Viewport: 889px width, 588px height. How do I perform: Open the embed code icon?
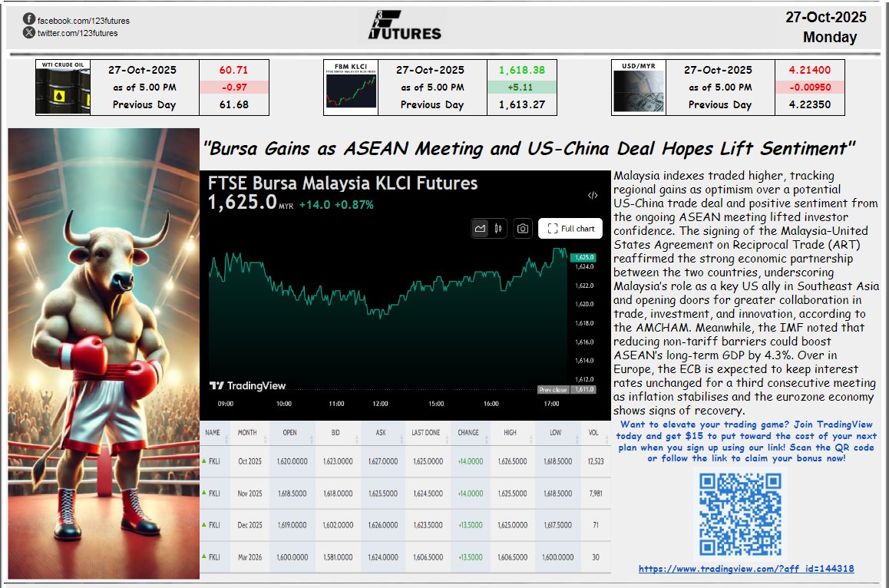(x=593, y=195)
